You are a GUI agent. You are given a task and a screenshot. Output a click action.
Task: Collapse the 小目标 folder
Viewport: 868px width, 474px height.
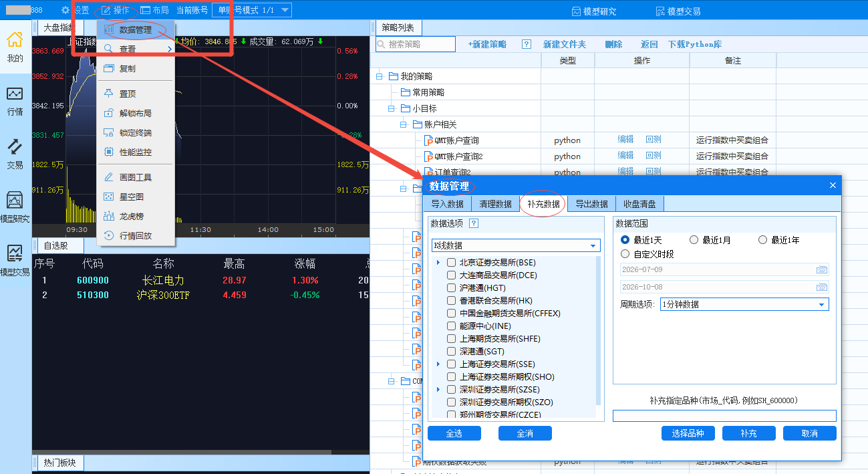(392, 108)
